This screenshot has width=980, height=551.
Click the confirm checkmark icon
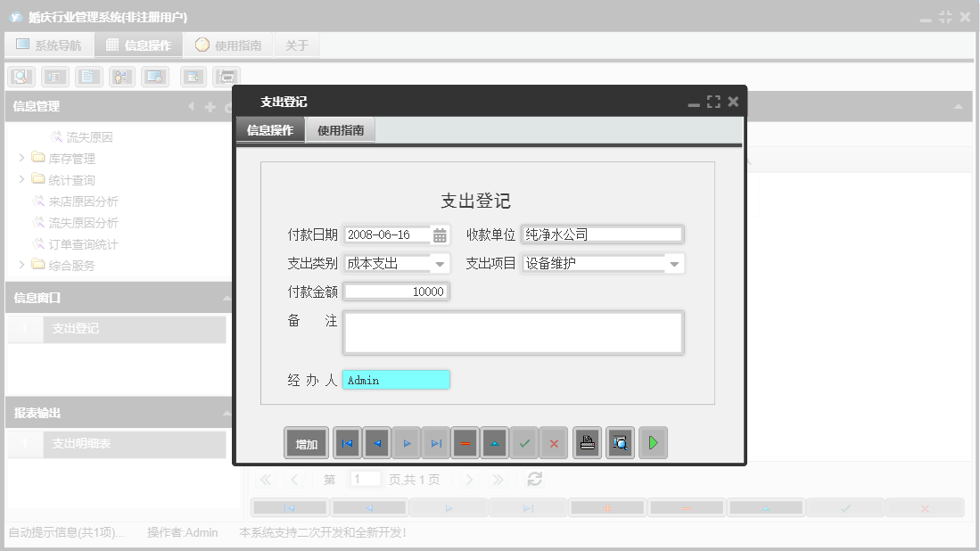(x=524, y=442)
